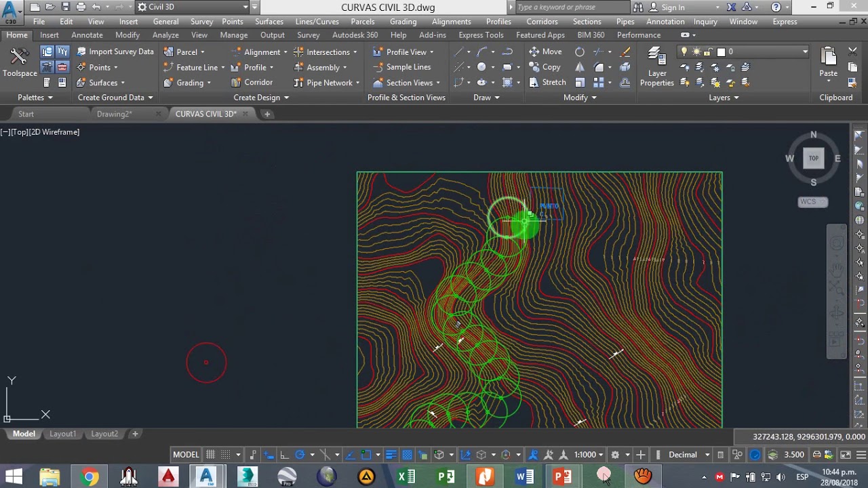Switch to Layout1 tab
The height and width of the screenshot is (488, 868).
point(62,434)
